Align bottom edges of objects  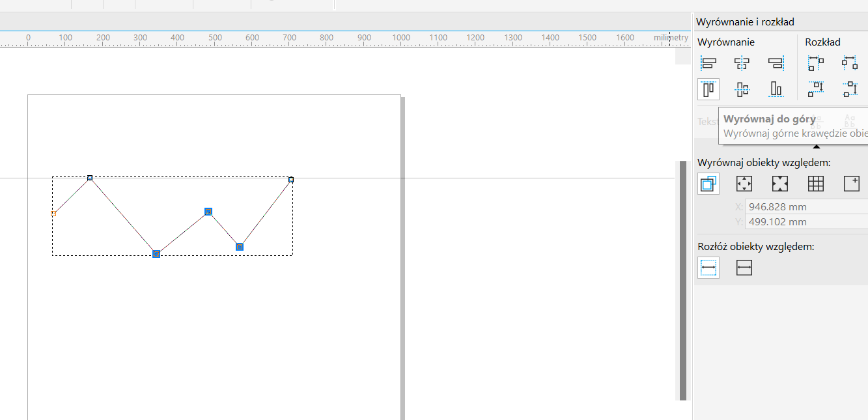pyautogui.click(x=776, y=89)
